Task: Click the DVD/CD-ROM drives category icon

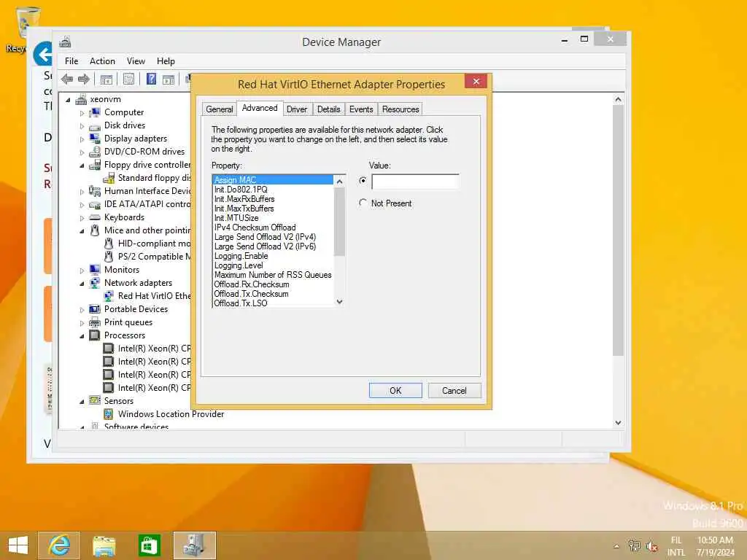Action: point(95,152)
